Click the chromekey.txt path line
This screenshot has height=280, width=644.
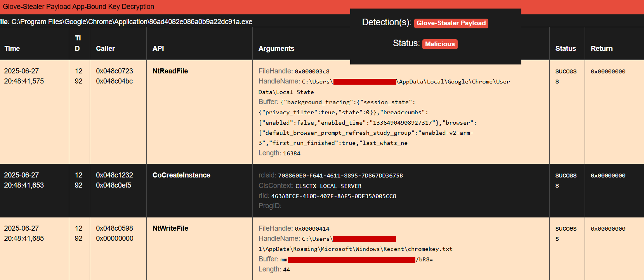click(x=356, y=249)
